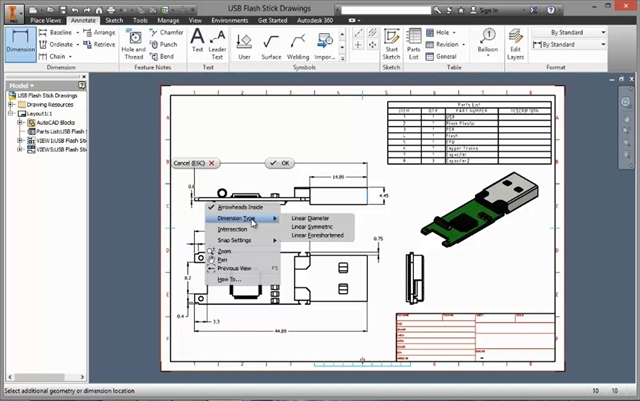Click the Revision table tool
This screenshot has height=401, width=640.
(442, 44)
